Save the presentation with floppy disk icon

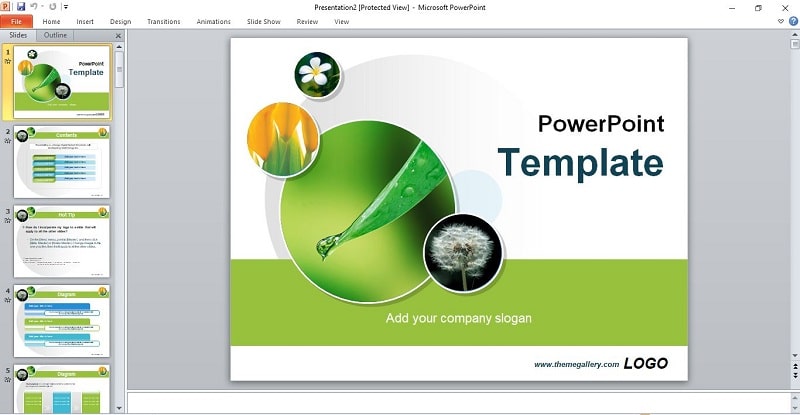coord(21,7)
